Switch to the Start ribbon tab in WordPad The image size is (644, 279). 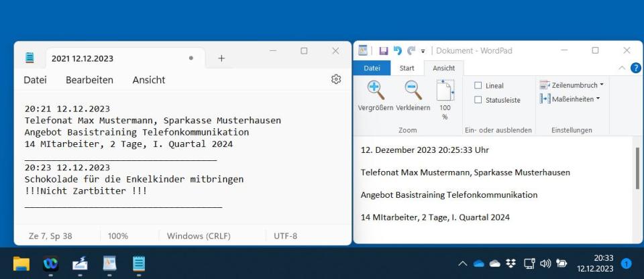tap(407, 68)
